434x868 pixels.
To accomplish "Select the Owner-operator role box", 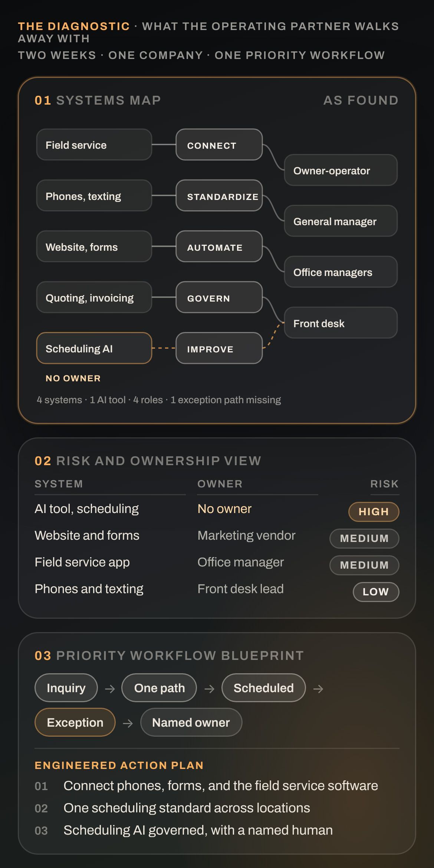I will pos(341,170).
